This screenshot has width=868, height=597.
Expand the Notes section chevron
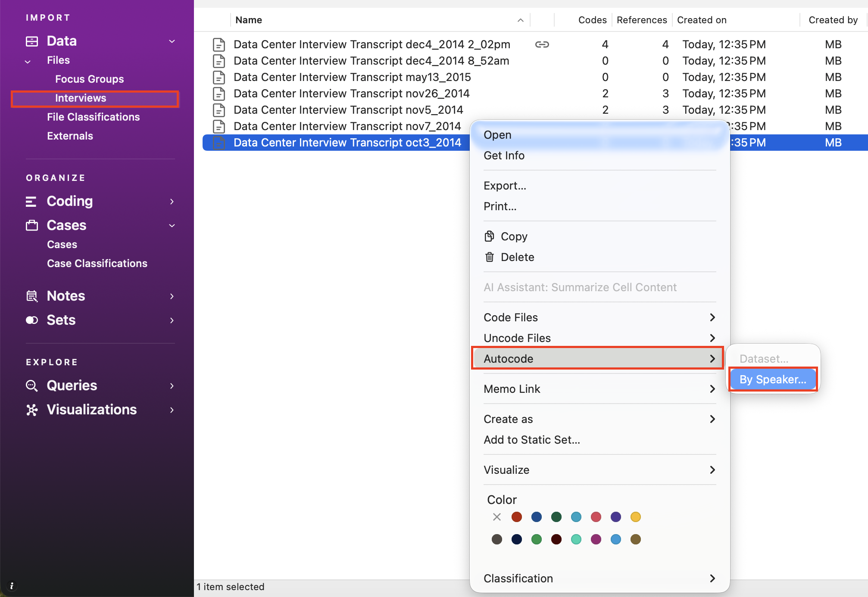pos(172,296)
